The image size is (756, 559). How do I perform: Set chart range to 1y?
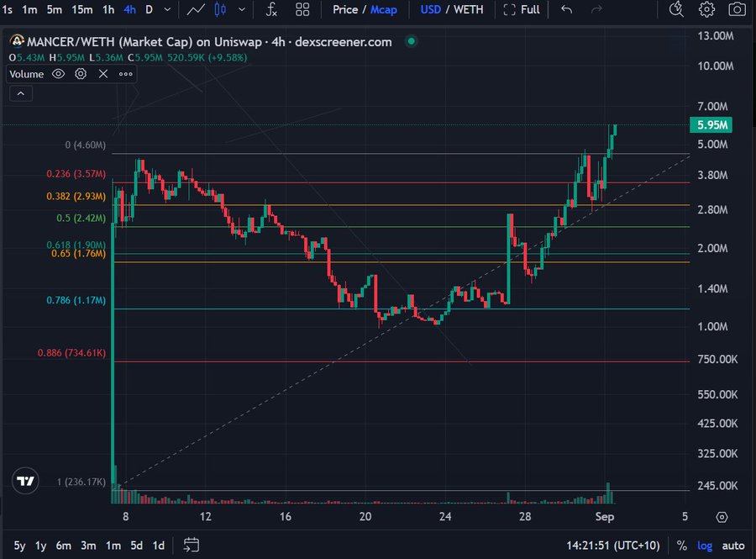(41, 546)
